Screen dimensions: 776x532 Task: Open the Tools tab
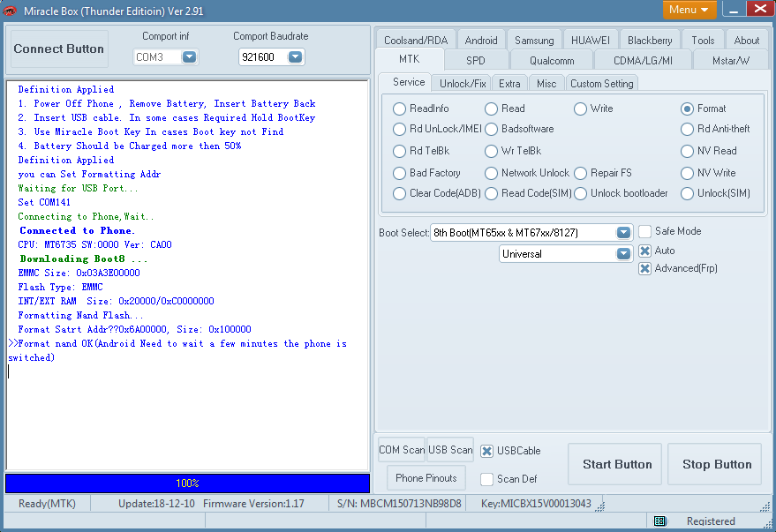pos(703,41)
